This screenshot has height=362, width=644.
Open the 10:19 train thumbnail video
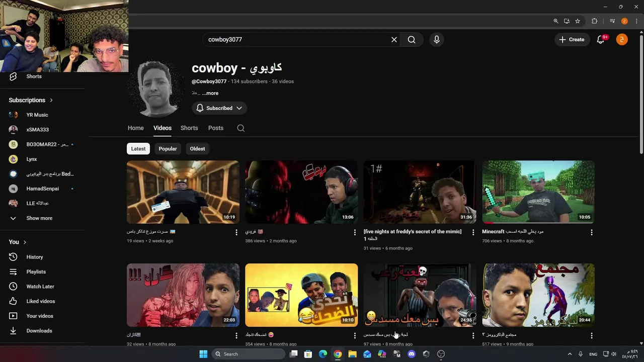pyautogui.click(x=183, y=192)
